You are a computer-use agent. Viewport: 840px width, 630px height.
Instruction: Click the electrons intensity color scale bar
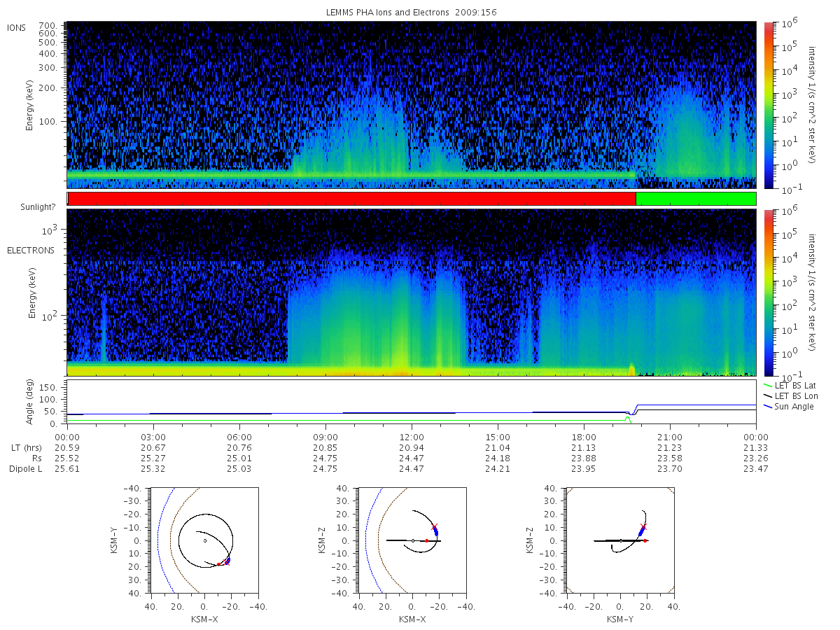(768, 293)
